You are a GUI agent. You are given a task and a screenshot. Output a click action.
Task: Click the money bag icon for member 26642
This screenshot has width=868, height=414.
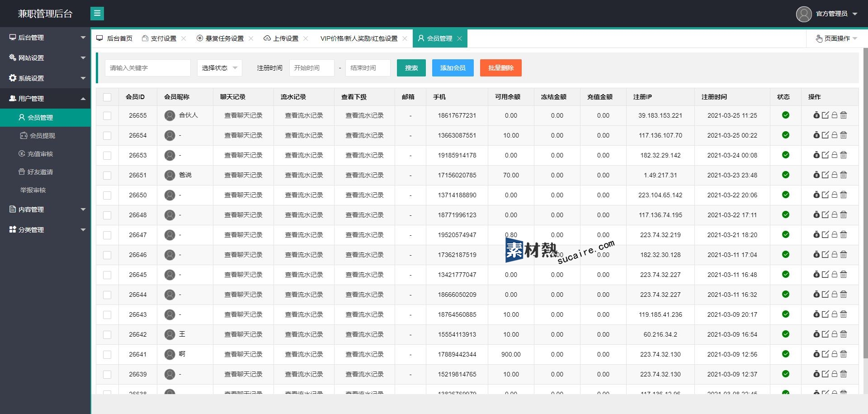816,334
